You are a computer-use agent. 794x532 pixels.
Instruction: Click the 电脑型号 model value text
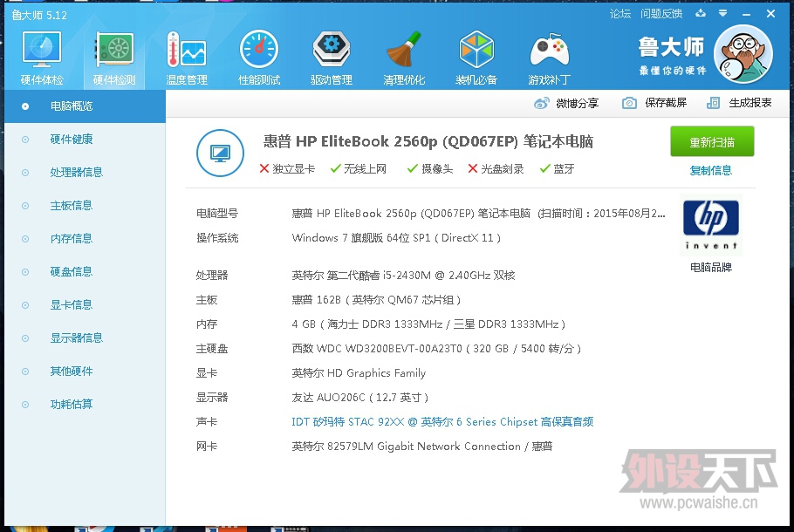(478, 214)
